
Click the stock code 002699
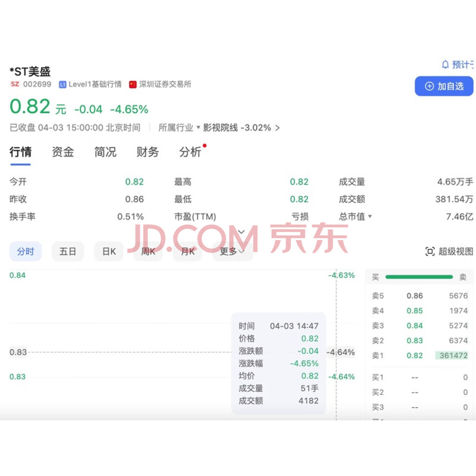37,84
